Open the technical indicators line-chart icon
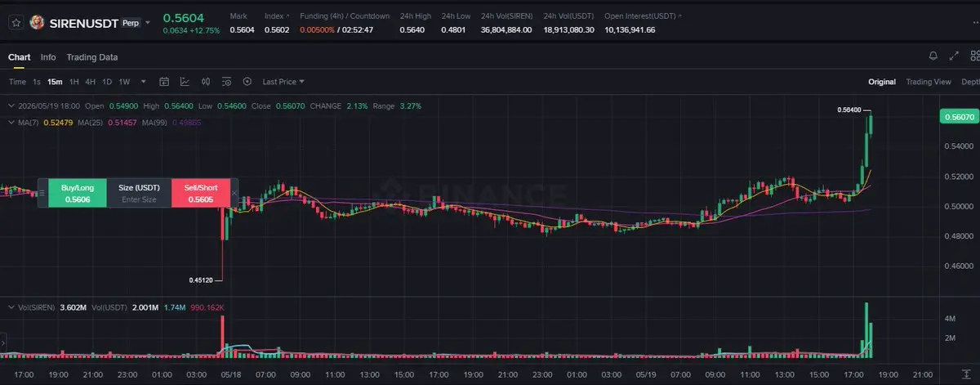 pos(185,82)
